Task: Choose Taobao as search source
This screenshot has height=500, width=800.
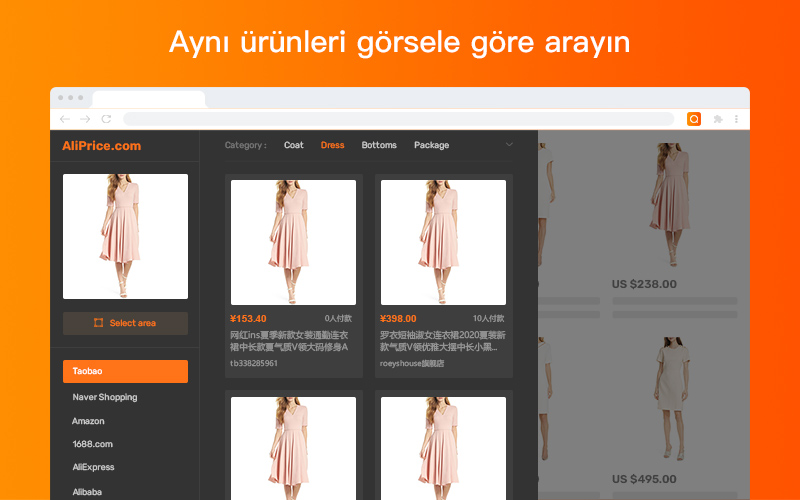Action: [x=126, y=371]
